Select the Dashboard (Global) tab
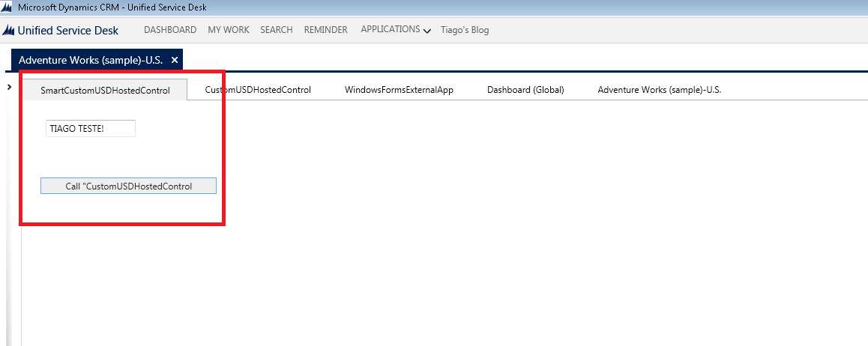Viewport: 868px width, 346px height. click(x=525, y=90)
